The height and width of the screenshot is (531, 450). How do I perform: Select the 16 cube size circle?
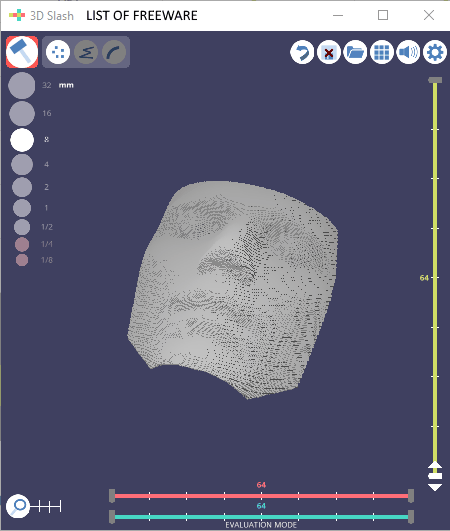pyautogui.click(x=22, y=113)
